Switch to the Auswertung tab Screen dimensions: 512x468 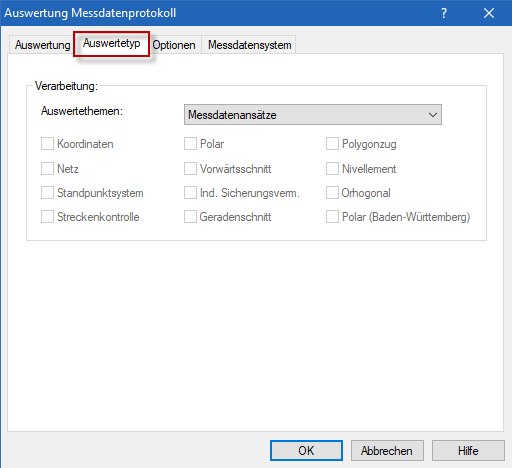click(x=42, y=45)
